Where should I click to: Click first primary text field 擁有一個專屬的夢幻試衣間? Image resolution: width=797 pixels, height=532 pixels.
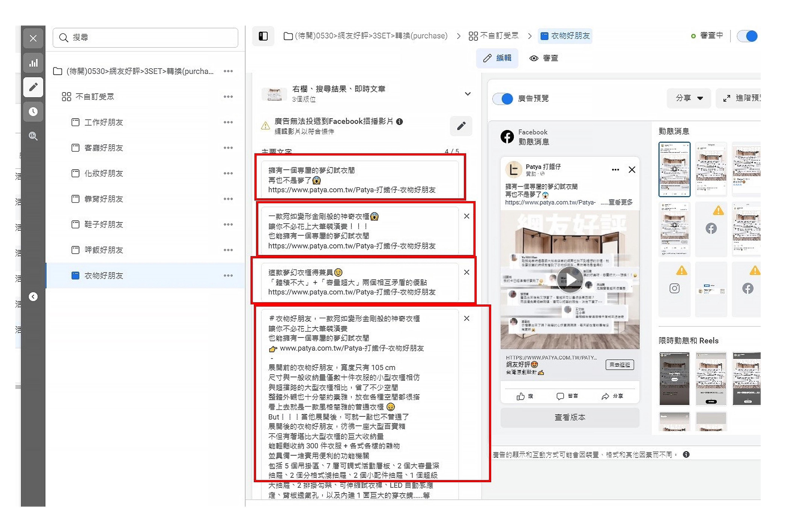tap(360, 180)
